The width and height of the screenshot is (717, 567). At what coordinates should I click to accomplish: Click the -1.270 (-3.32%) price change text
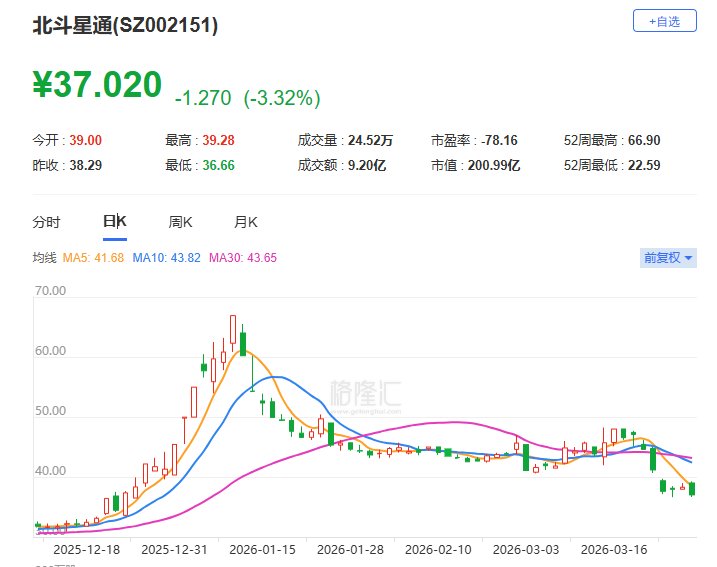[x=247, y=98]
